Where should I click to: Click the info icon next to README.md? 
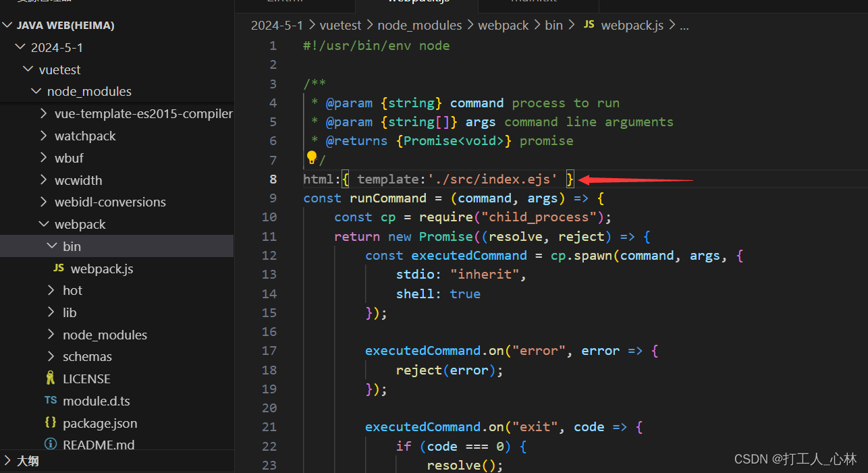pyautogui.click(x=50, y=444)
